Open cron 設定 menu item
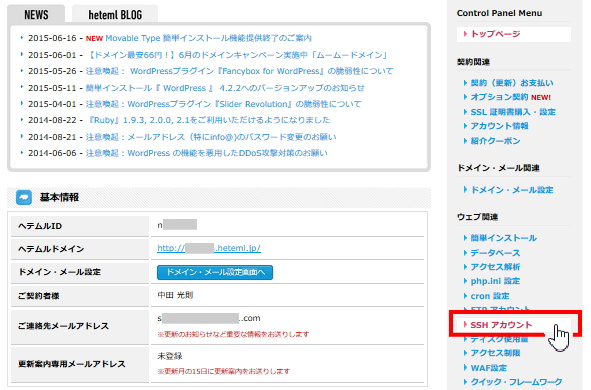This screenshot has width=591, height=390. click(490, 296)
